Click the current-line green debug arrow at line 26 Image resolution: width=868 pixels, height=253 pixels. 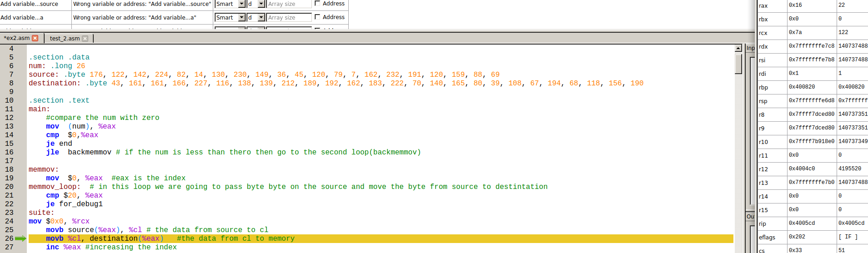pyautogui.click(x=20, y=238)
